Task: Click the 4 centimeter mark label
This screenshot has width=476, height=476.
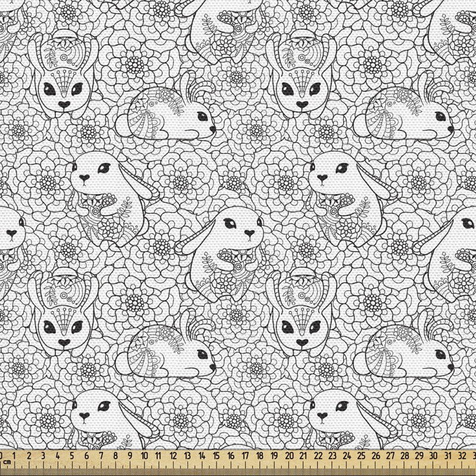Action: click(x=58, y=456)
